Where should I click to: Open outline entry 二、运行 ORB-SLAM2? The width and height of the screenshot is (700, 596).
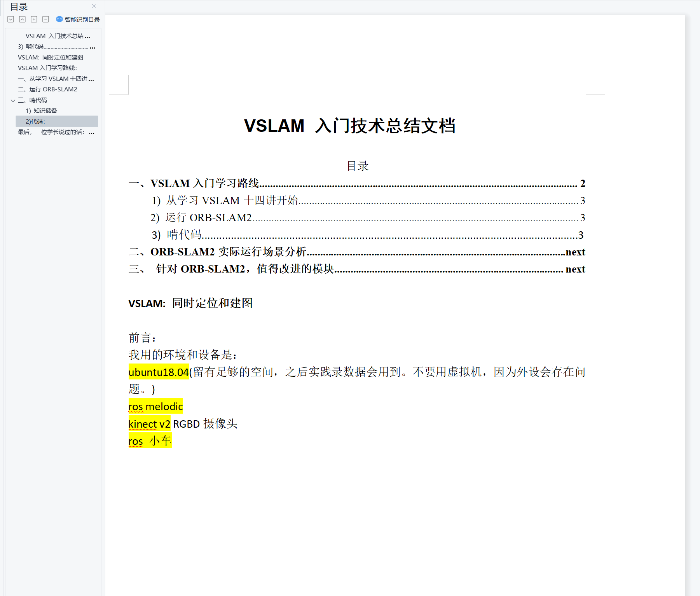pyautogui.click(x=47, y=89)
